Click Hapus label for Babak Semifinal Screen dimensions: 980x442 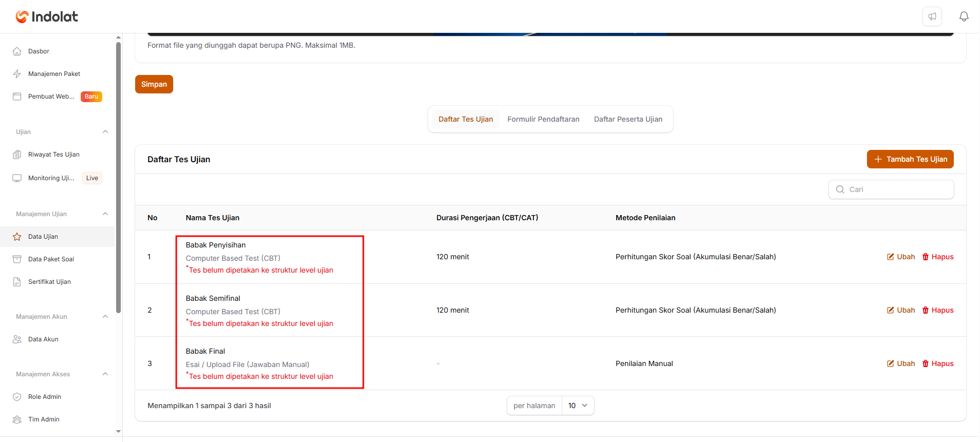coord(942,310)
